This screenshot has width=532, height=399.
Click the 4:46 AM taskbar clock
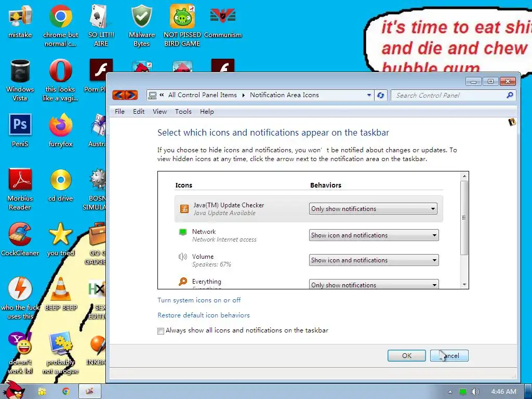[503, 392]
